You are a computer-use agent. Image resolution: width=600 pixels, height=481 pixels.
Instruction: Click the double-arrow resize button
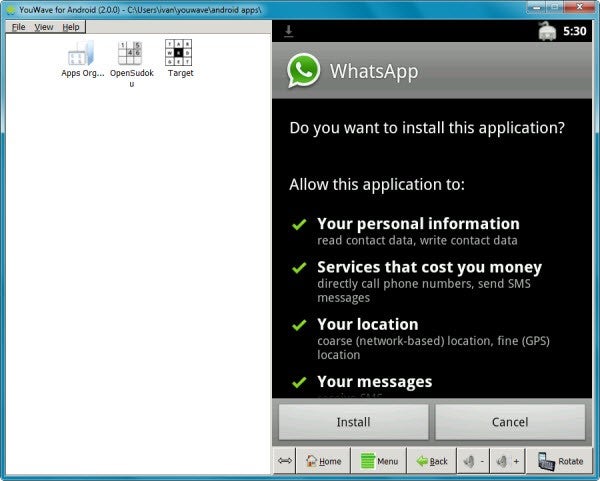284,461
